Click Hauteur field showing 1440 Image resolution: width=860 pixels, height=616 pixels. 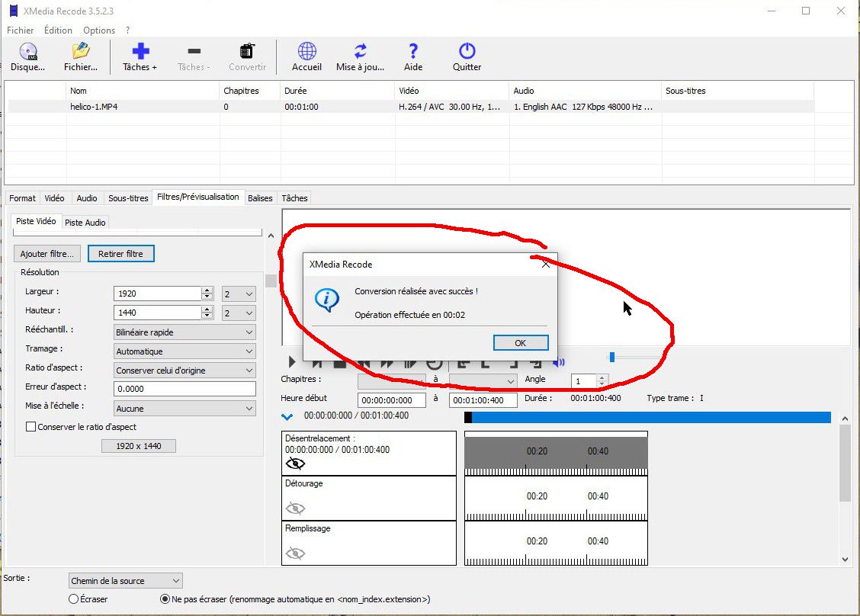157,313
